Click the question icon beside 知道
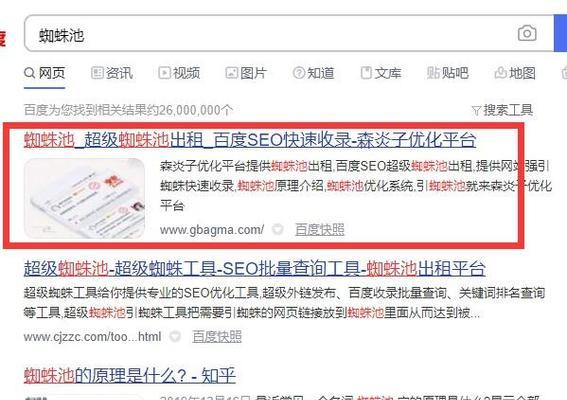Image resolution: width=567 pixels, height=400 pixels. pyautogui.click(x=299, y=73)
